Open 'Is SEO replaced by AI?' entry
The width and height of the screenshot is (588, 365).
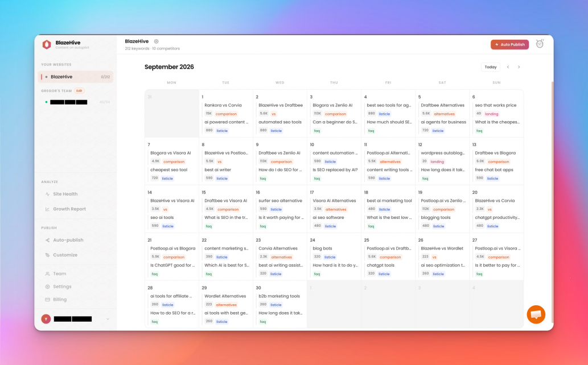[335, 170]
